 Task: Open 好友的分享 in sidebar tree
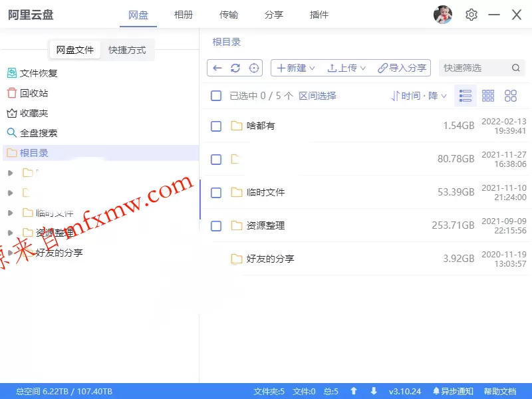click(59, 253)
